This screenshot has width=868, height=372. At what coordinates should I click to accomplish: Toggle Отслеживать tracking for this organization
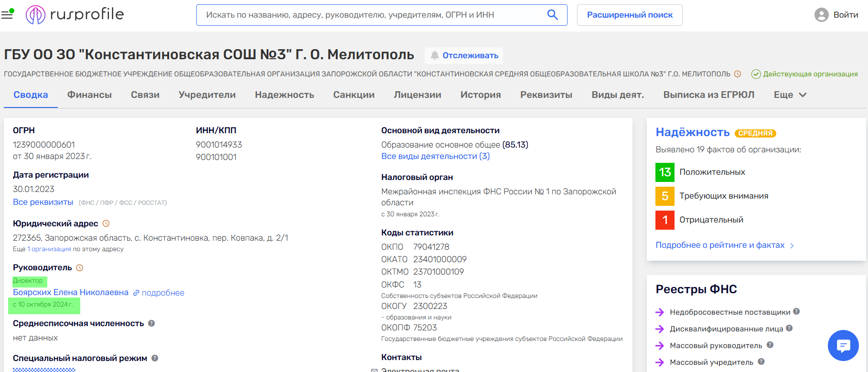tap(464, 55)
